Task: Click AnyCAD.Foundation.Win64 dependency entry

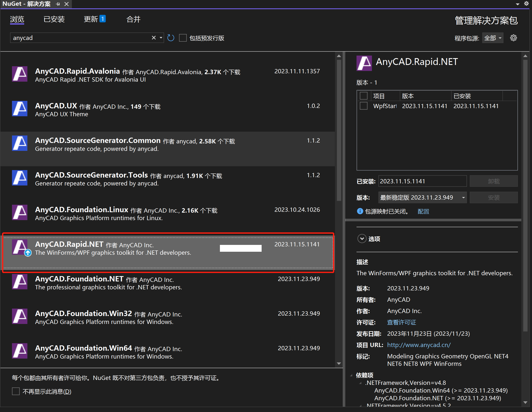Action: point(441,390)
